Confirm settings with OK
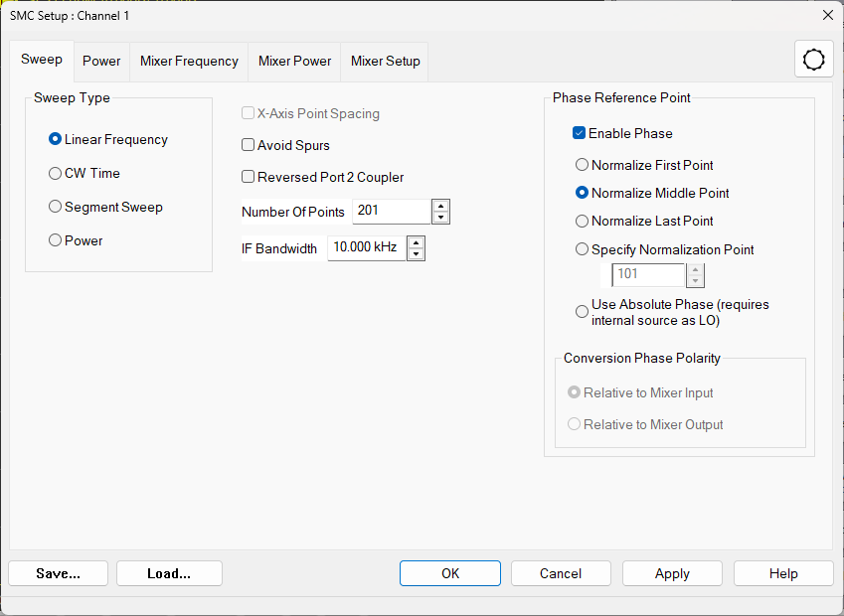This screenshot has width=844, height=616. coord(450,573)
